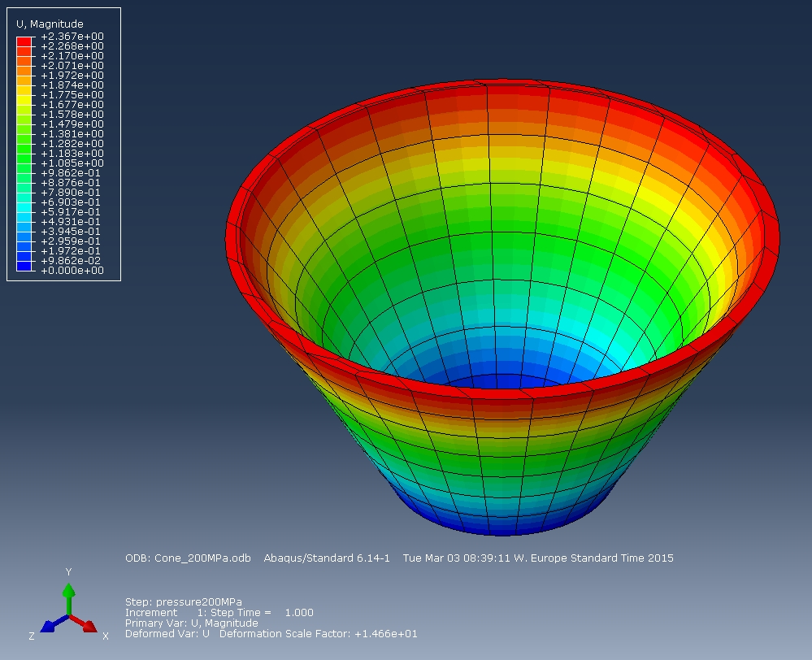Click the 'ODB: Cone_200MPa.odb' title text
812x660 pixels.
click(x=188, y=558)
